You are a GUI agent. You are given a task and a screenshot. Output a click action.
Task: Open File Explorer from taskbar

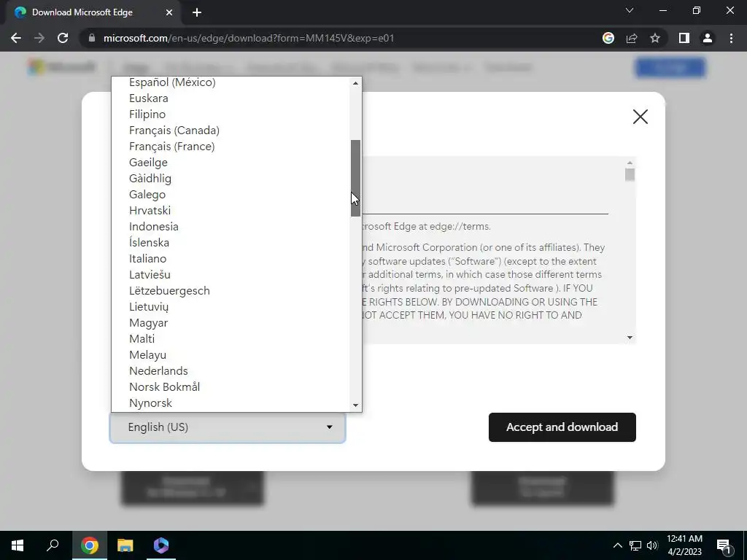click(x=125, y=545)
